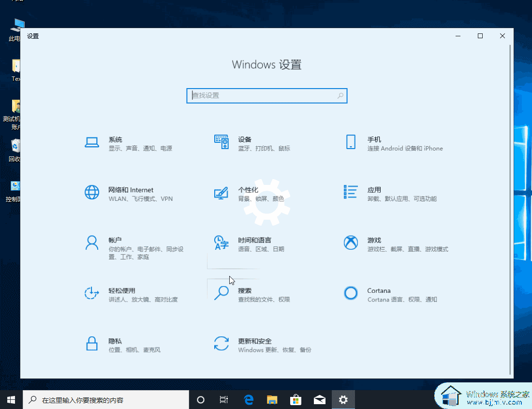Viewport: 532px width, 409px height.
Task: Open Task View on the taskbar
Action: tap(223, 400)
